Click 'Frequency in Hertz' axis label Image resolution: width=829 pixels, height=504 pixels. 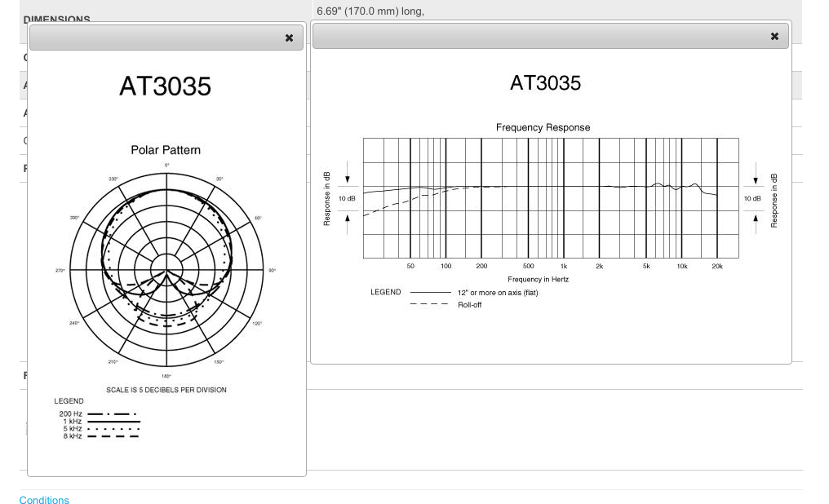coord(539,280)
